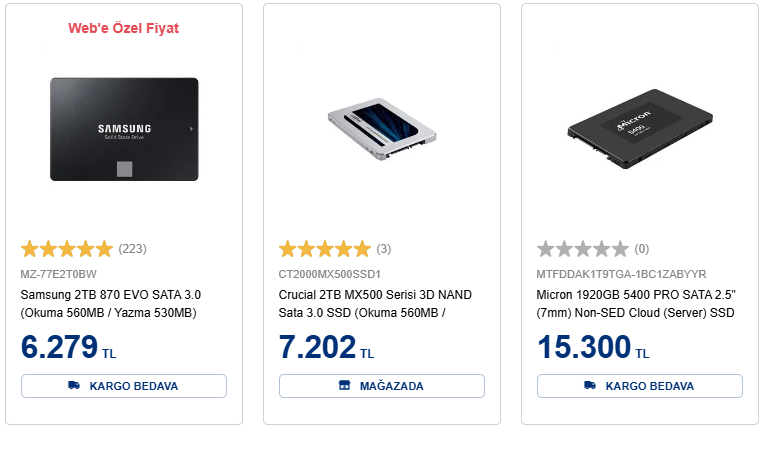
Task: Click model code CT2000MX500SSD1
Action: pos(330,274)
